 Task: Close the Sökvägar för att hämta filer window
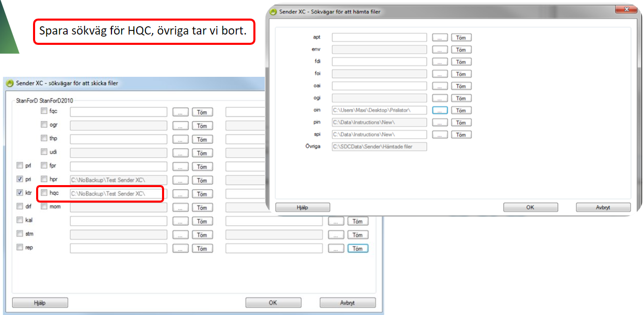626,10
